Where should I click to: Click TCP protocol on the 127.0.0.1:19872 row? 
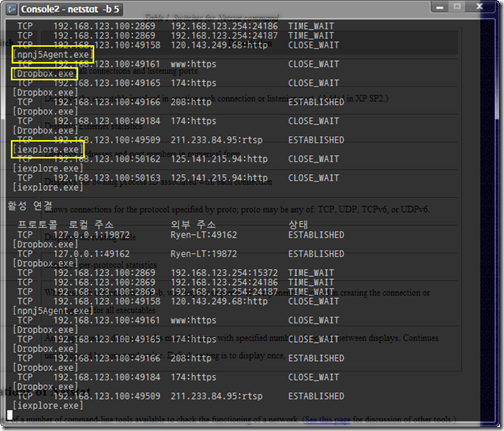(x=25, y=235)
